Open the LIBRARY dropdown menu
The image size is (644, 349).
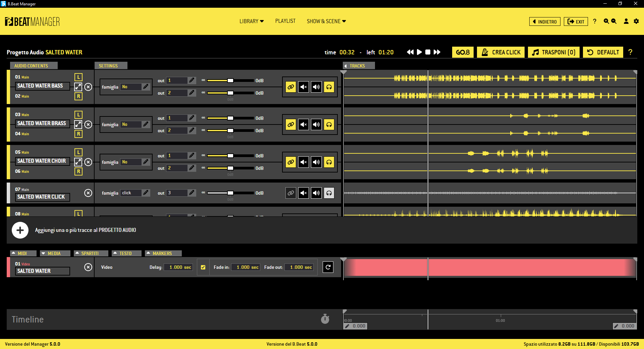(252, 21)
